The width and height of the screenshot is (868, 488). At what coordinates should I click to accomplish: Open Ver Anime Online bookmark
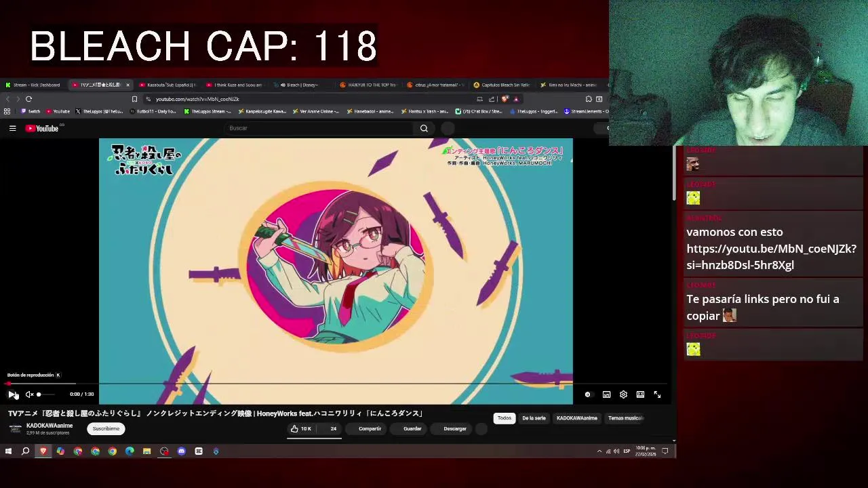(x=315, y=111)
